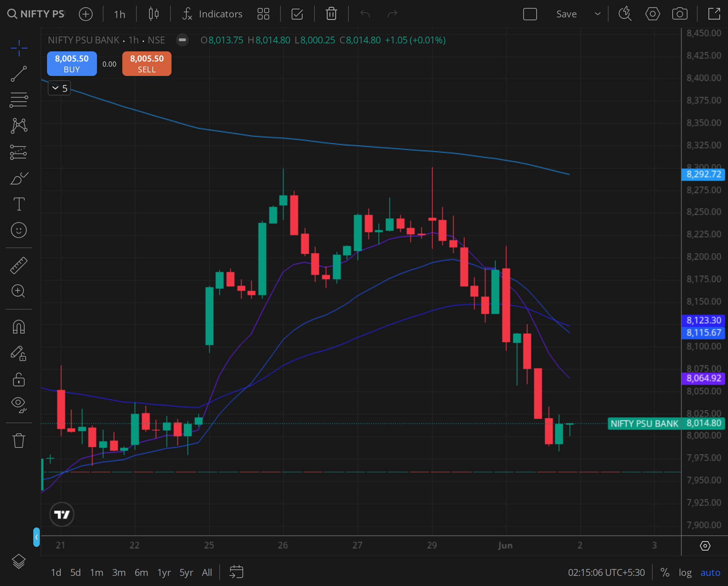The height and width of the screenshot is (586, 728).
Task: Toggle auto scale mode
Action: pyautogui.click(x=710, y=573)
